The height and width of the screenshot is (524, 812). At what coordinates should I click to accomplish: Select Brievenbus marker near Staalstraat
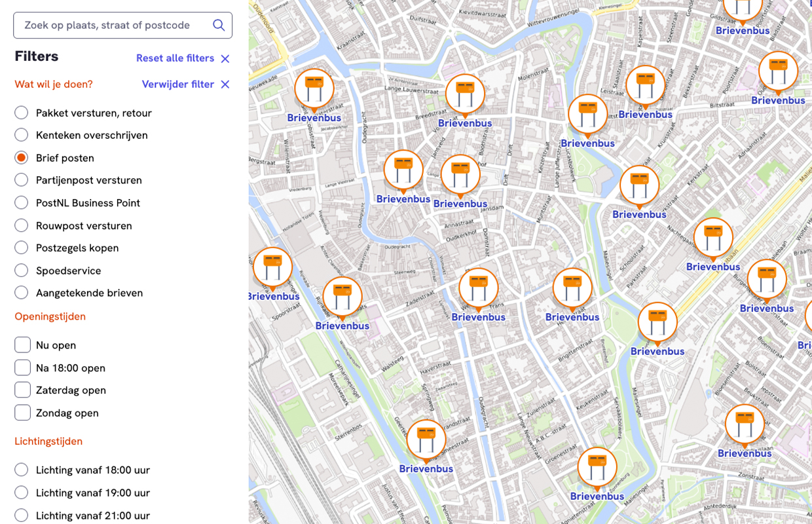[x=646, y=86]
